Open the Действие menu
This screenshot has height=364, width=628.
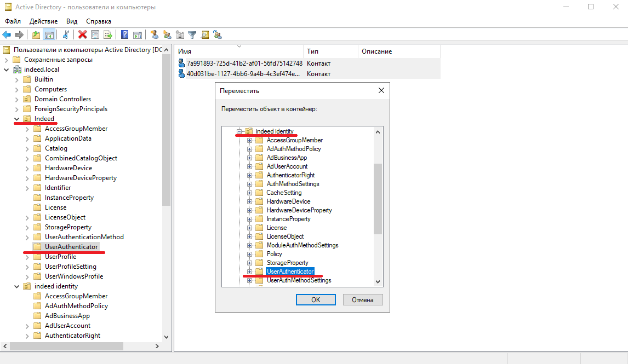pyautogui.click(x=43, y=21)
